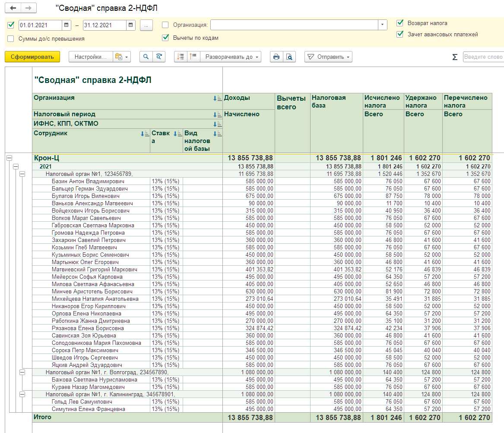Uncheck Вычеты по кодам
This screenshot has width=504, height=433.
tap(165, 38)
